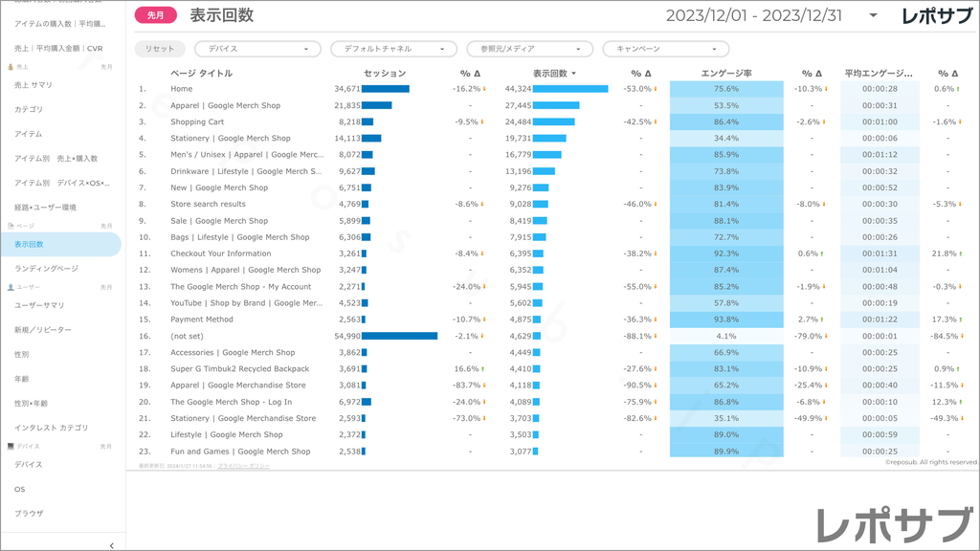Click the ユーザー section person icon
The height and width of the screenshot is (551, 980).
pos(11,287)
